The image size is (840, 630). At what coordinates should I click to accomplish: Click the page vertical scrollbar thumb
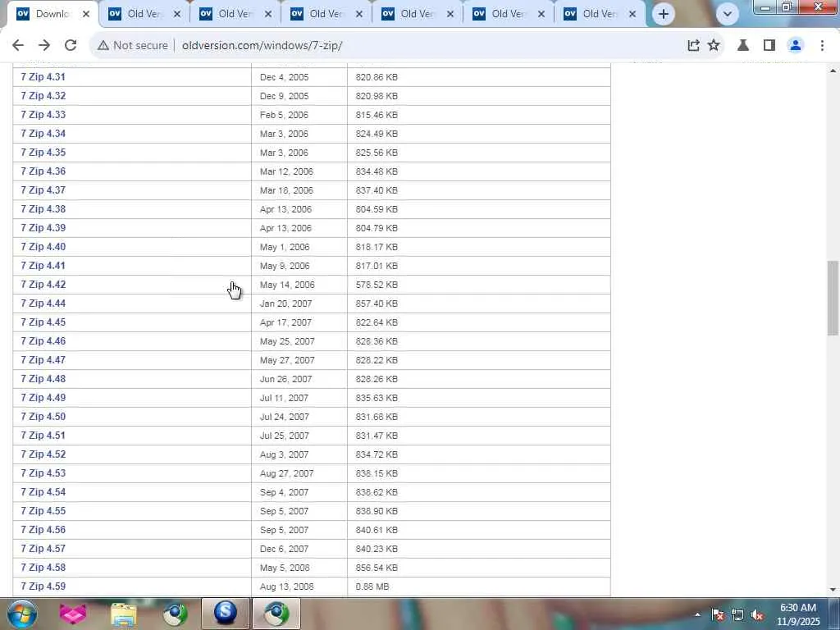pos(833,299)
